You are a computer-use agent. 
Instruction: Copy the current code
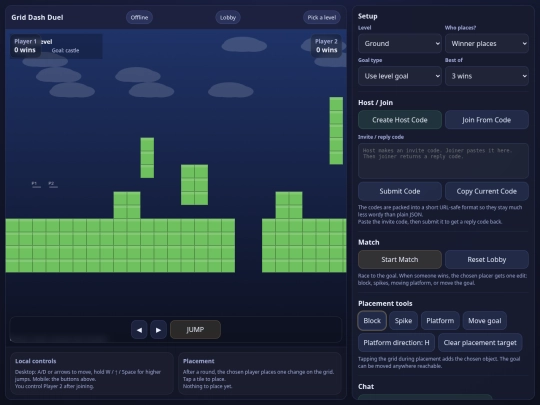point(487,191)
